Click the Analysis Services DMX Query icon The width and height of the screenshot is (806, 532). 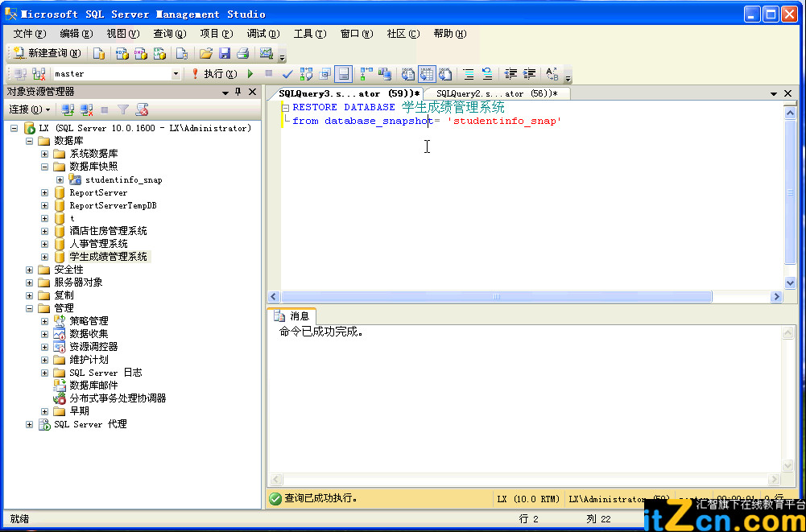[141, 53]
